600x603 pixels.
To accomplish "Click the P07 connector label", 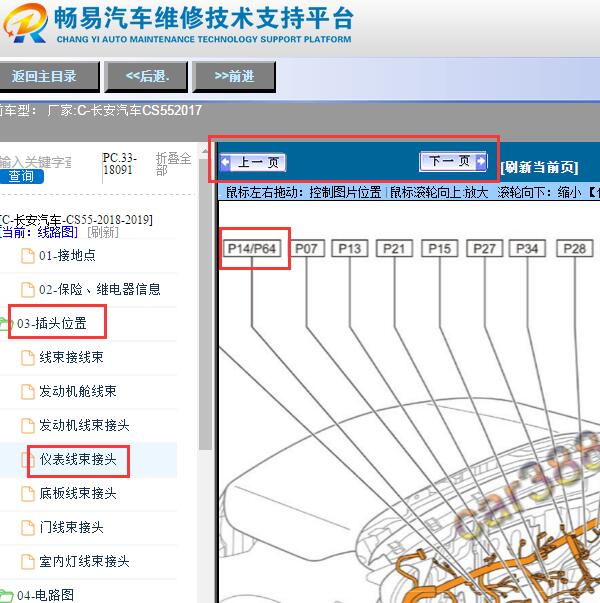I will pos(306,248).
